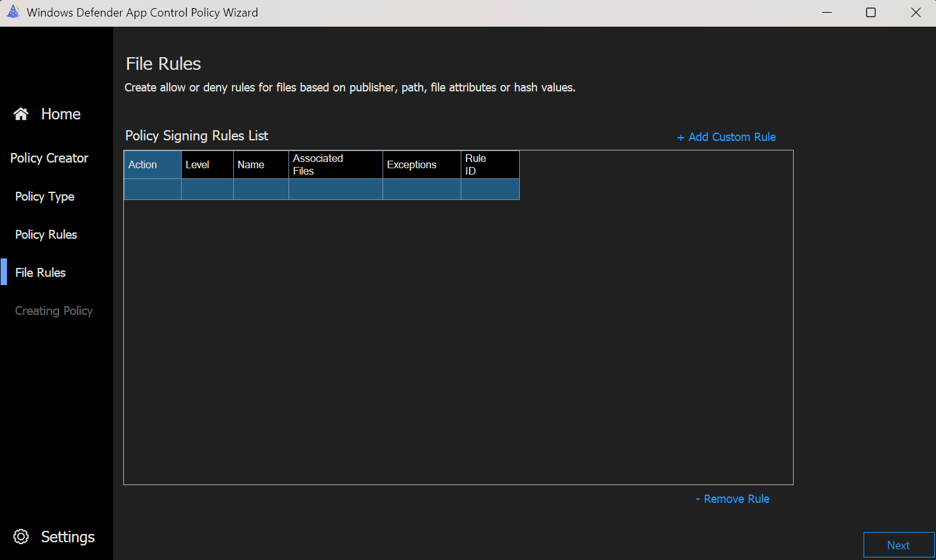Select File Rules in the sidebar

[41, 272]
